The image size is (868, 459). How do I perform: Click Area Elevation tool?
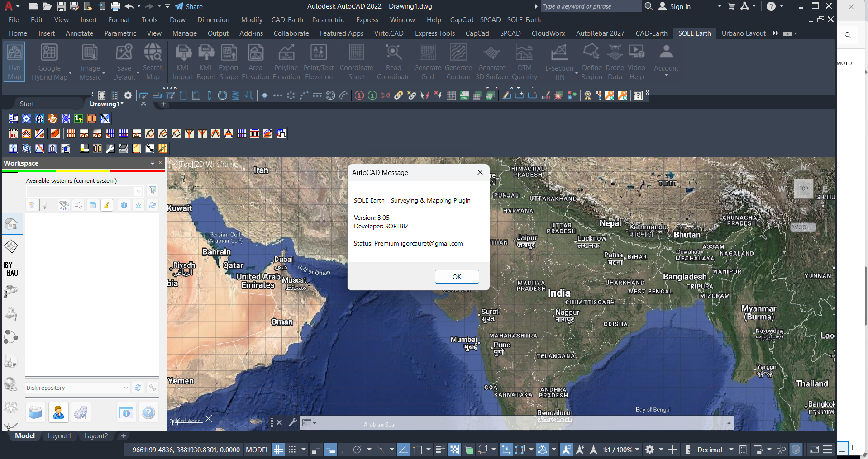pyautogui.click(x=255, y=62)
